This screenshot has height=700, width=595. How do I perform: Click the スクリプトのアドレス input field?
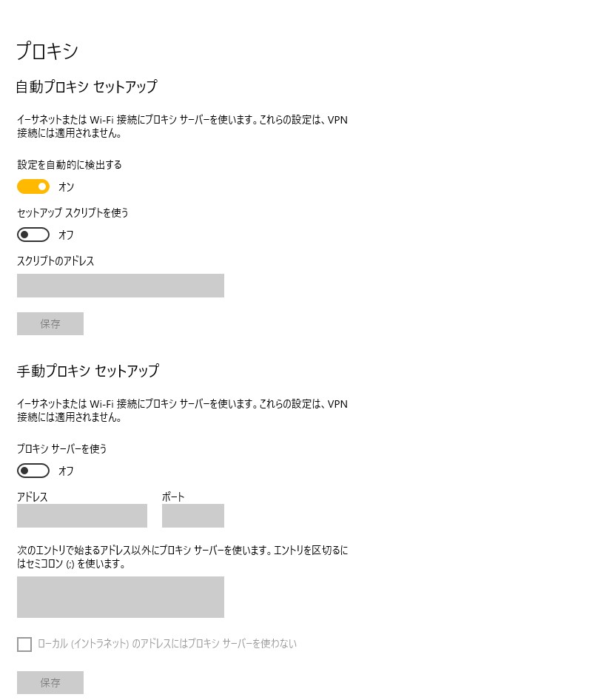[120, 286]
